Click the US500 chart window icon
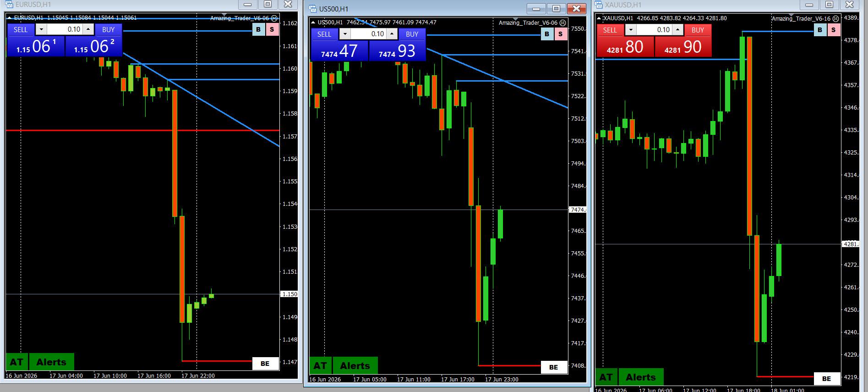Viewport: 868px width, 392px height. [313, 9]
